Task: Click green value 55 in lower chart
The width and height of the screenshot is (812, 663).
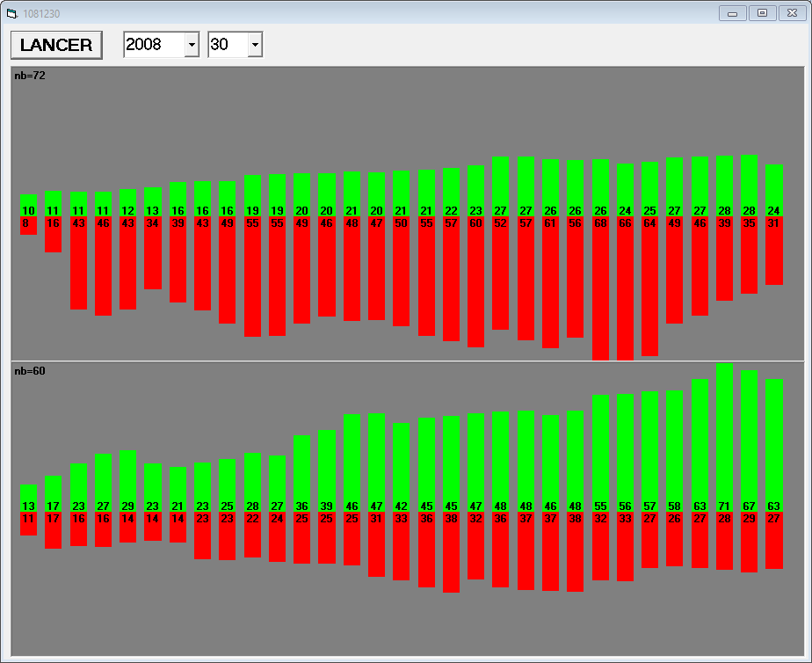Action: tap(600, 506)
